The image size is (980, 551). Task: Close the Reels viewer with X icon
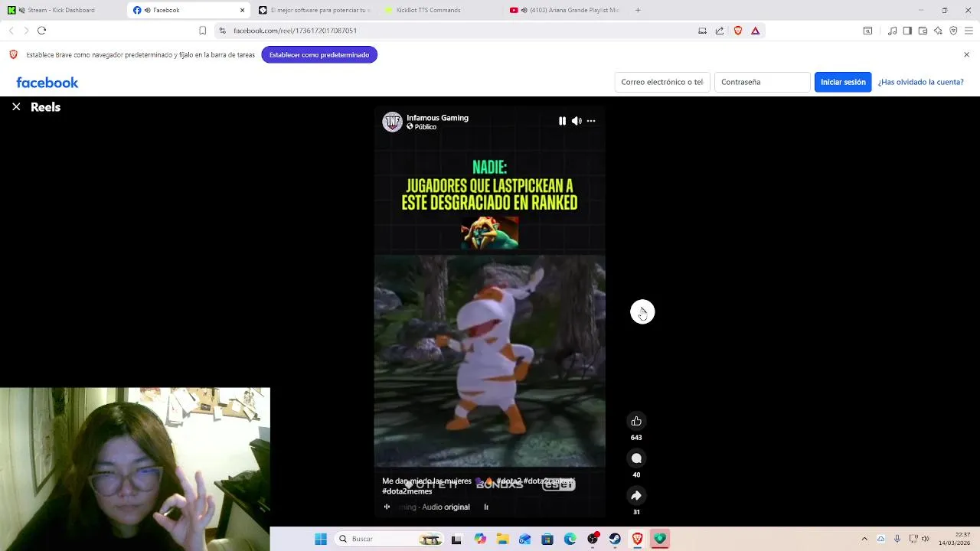pos(16,107)
